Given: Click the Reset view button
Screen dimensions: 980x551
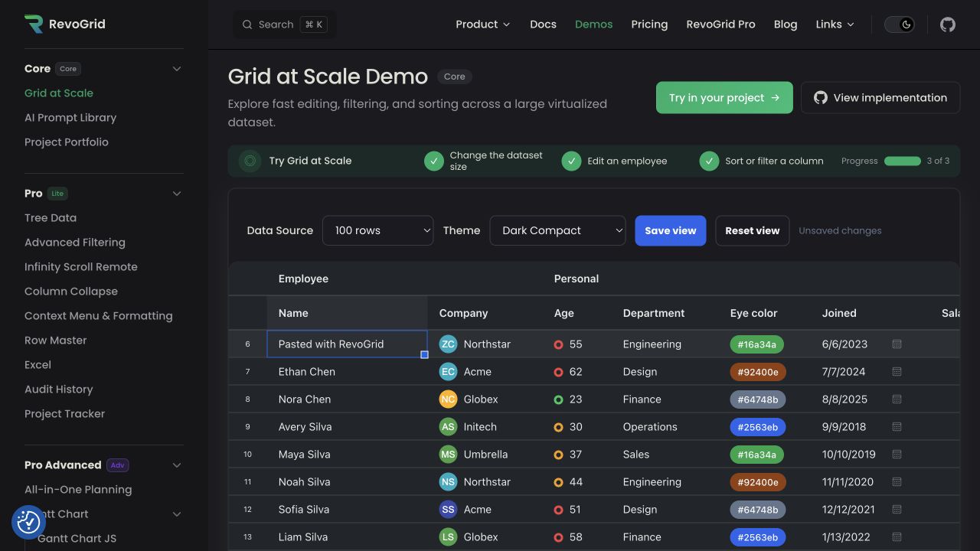Looking at the screenshot, I should point(753,230).
